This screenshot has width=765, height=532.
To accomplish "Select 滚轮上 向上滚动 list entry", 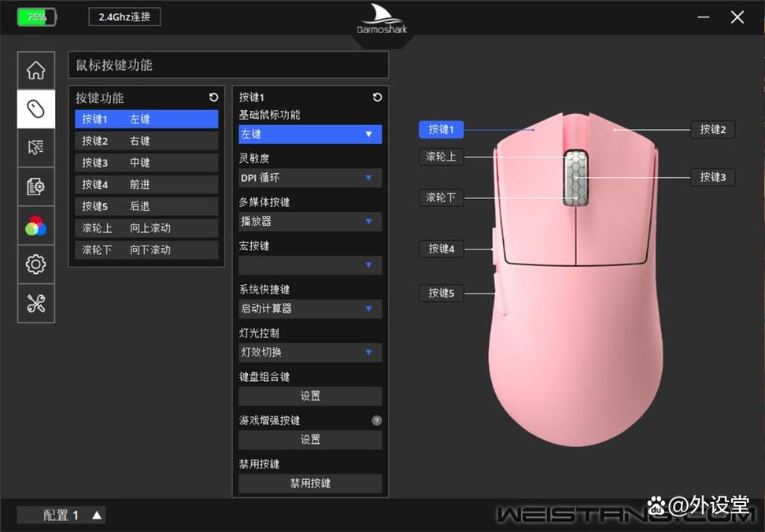I will click(146, 228).
